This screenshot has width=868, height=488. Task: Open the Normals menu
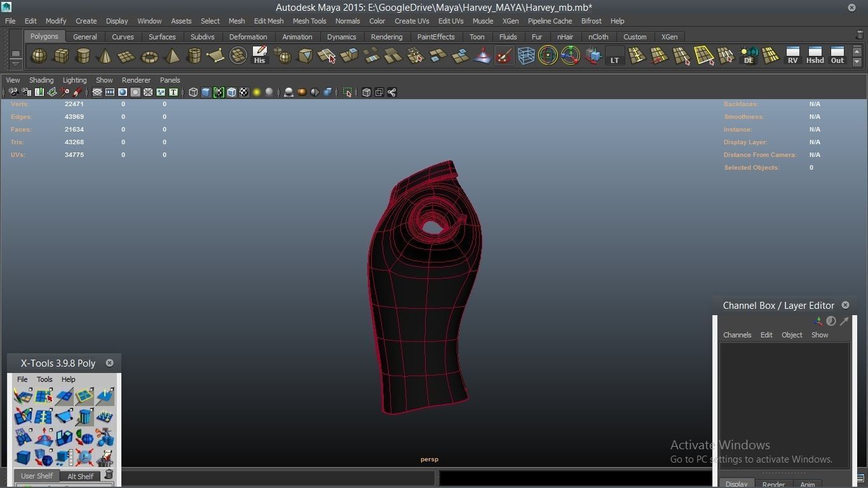point(348,21)
